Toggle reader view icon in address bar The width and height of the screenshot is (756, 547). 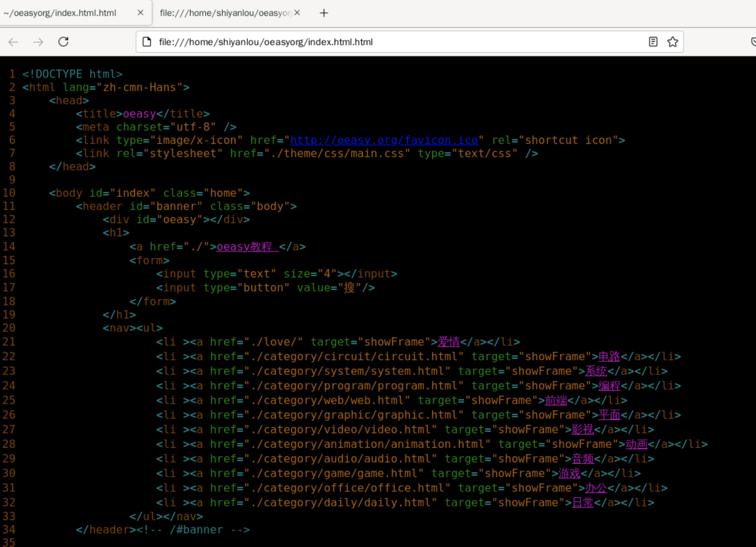coord(653,42)
